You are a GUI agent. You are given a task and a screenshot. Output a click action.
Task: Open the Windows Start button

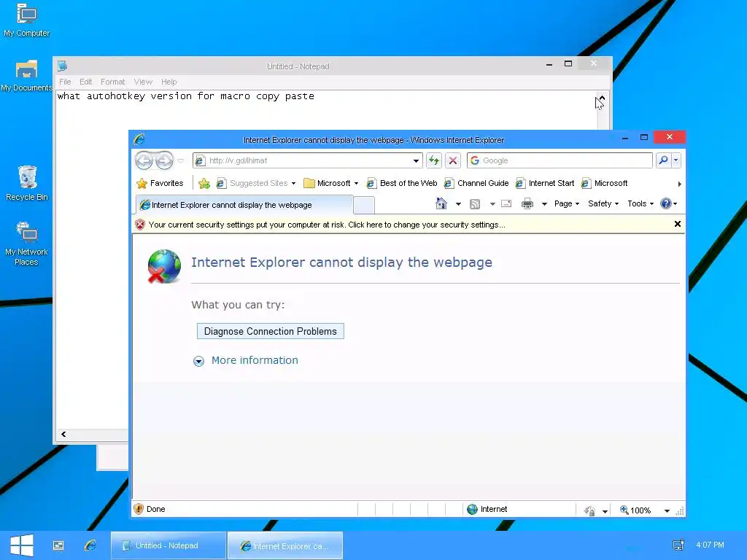click(x=21, y=545)
